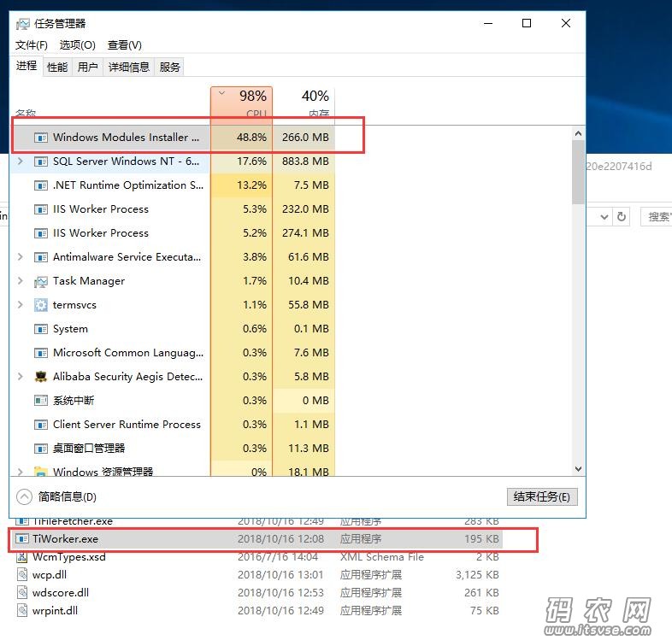Collapse to 简略信息 view using the chevron
672x640 pixels.
[x=25, y=497]
